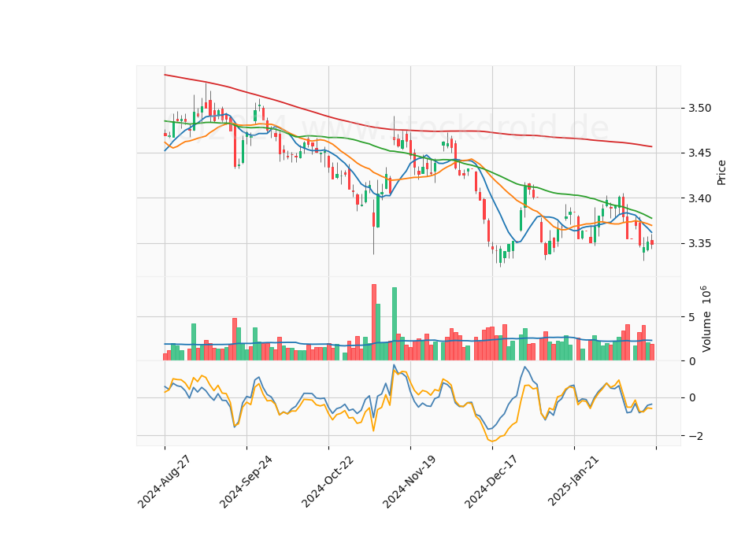Click the 2024-Sep-24 date label
The height and width of the screenshot is (543, 756).
[x=246, y=482]
